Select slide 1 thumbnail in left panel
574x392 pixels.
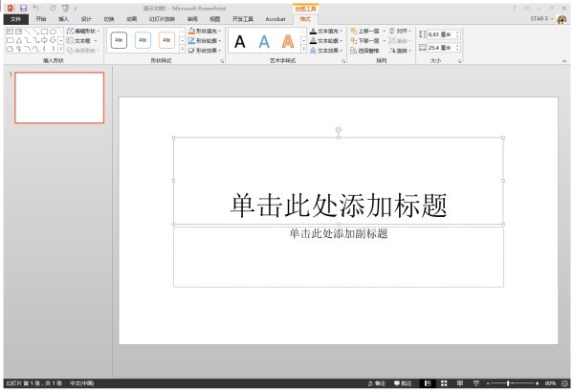[x=59, y=98]
